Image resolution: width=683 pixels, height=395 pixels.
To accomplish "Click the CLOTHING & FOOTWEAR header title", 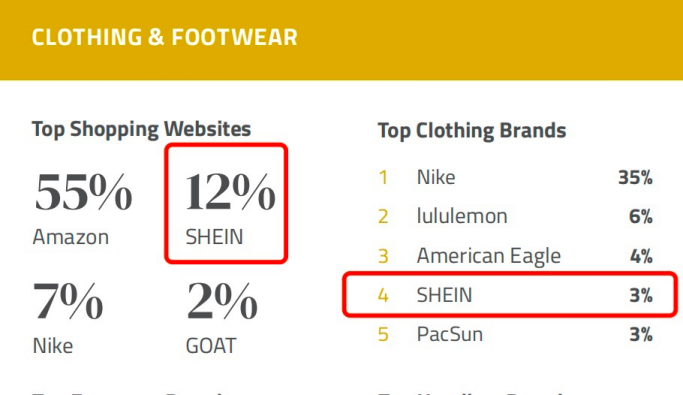I will point(164,37).
